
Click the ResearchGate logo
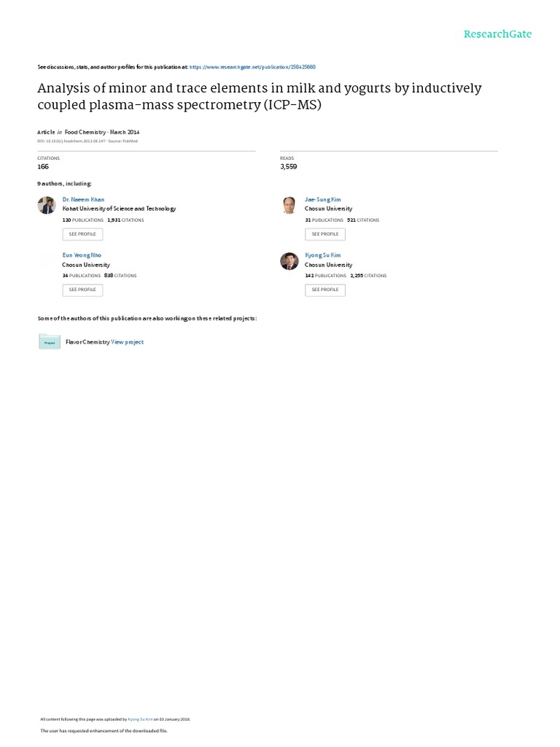point(497,34)
